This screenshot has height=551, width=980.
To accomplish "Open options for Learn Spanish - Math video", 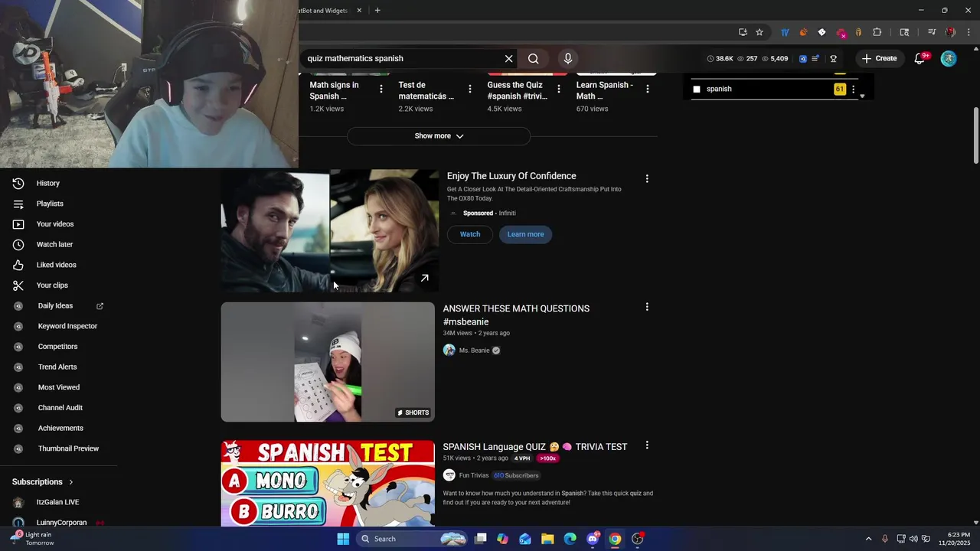I will pyautogui.click(x=648, y=89).
